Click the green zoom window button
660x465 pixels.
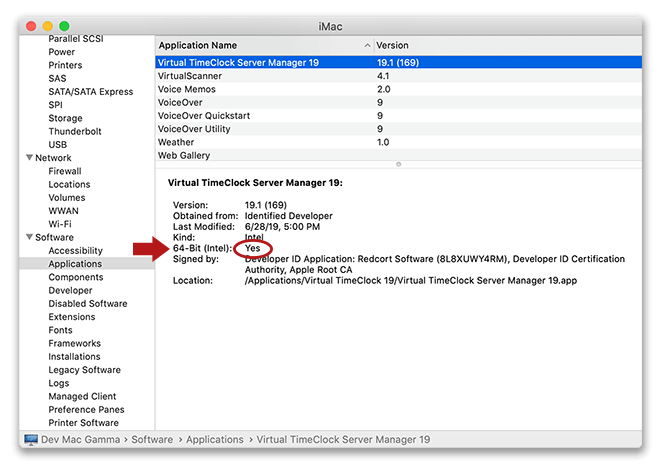[64, 26]
